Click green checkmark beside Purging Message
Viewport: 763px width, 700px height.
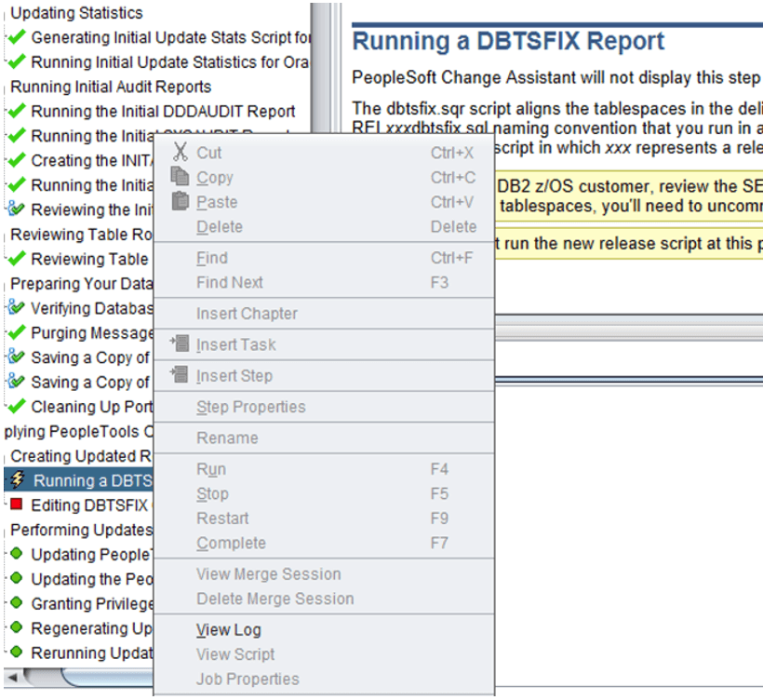pos(17,332)
